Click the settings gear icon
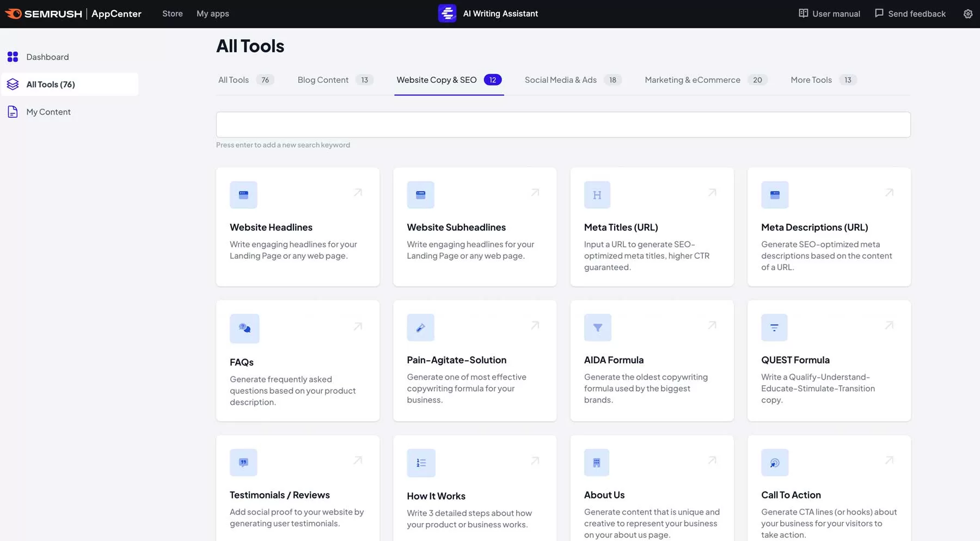 [967, 14]
